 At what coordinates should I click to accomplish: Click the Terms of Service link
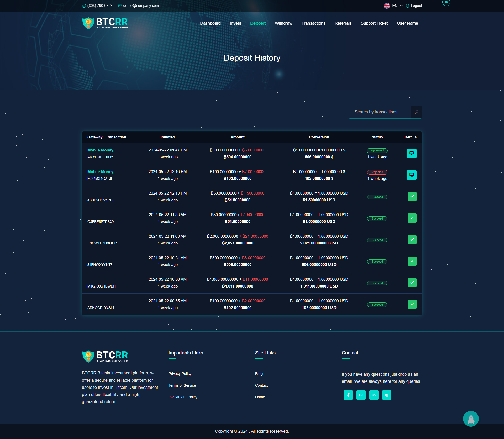point(182,385)
